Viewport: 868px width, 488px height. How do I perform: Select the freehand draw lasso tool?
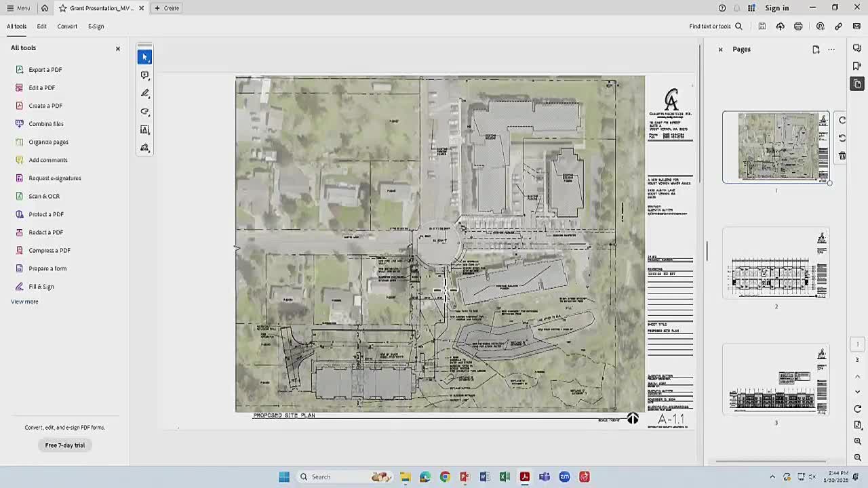tap(144, 112)
